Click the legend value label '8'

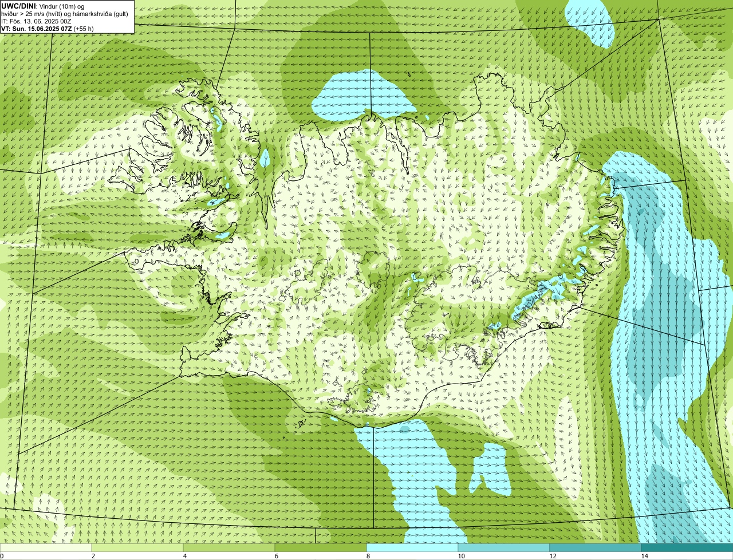coord(368,556)
